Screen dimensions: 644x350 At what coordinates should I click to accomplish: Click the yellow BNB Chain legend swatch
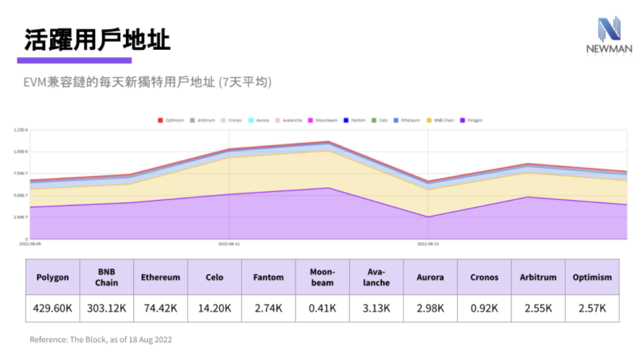(x=429, y=120)
